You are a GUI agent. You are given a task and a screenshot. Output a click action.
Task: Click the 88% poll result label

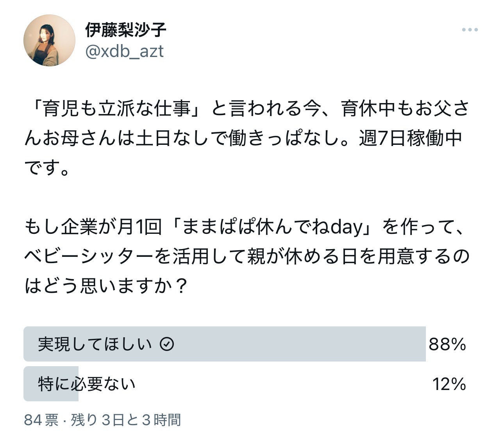(447, 344)
